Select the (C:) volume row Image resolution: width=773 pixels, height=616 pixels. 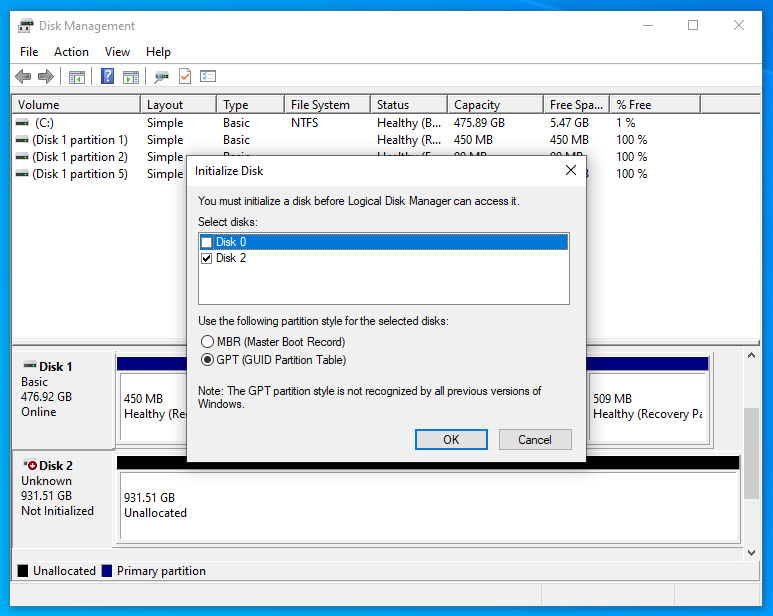355,123
